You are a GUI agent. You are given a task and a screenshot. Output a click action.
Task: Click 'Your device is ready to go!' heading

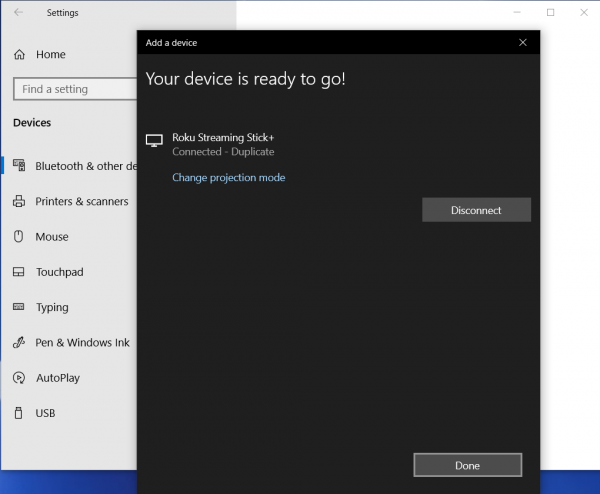(x=245, y=79)
